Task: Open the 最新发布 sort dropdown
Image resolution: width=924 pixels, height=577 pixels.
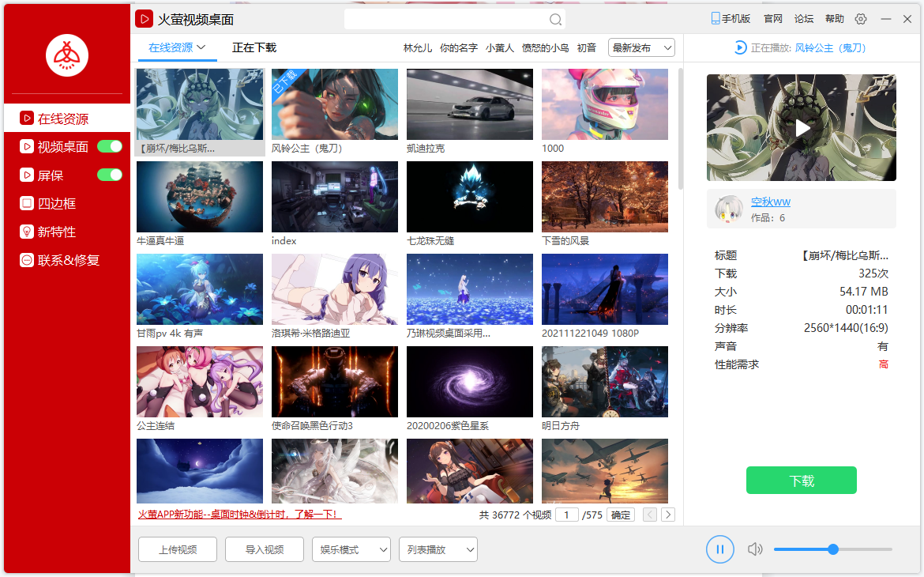Action: tap(642, 47)
